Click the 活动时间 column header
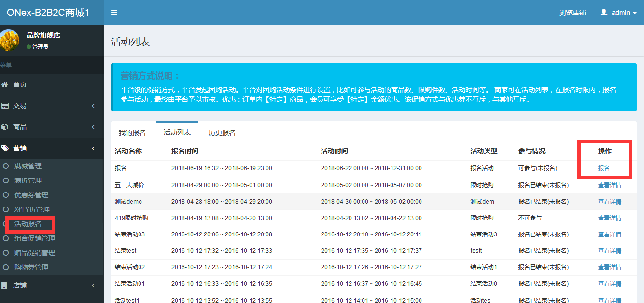This screenshot has width=644, height=303. pos(335,151)
